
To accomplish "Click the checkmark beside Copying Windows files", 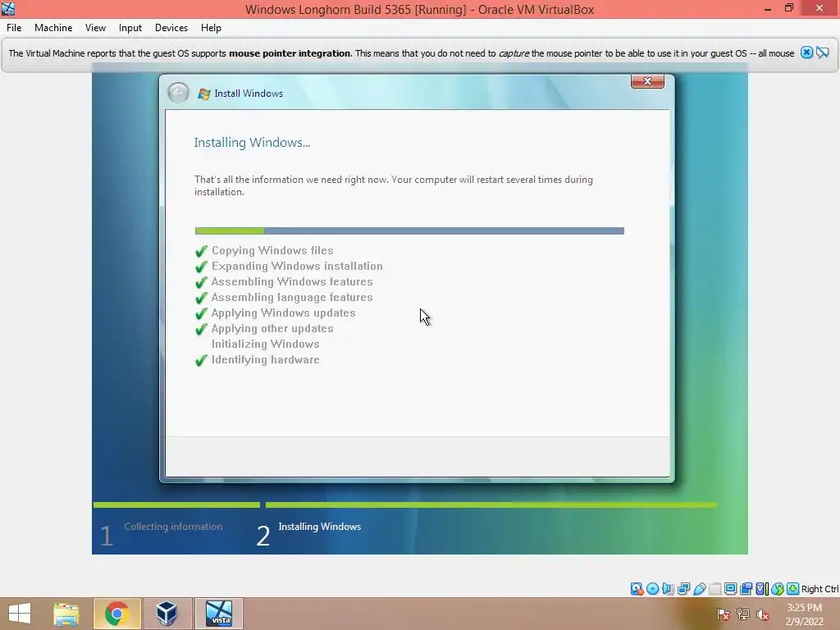I will click(202, 251).
